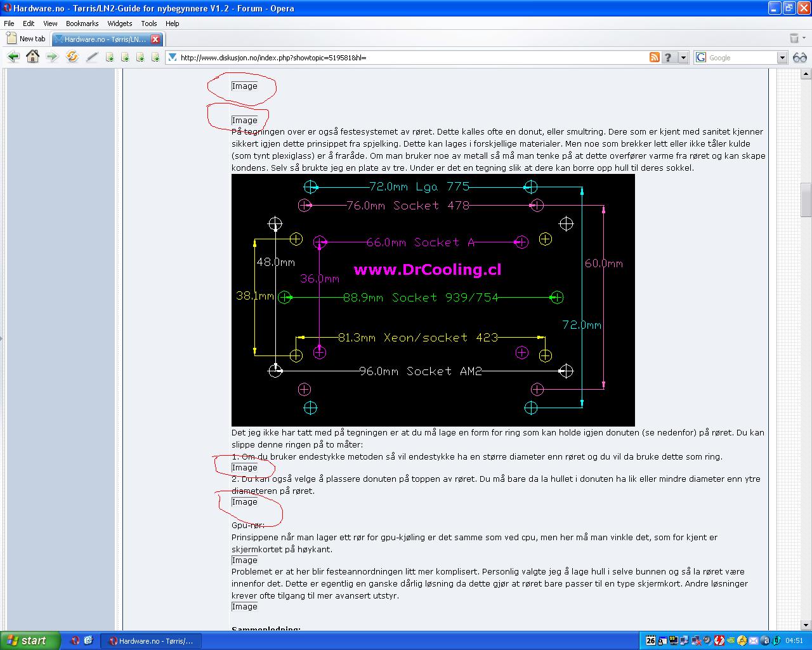Click the wand pencil icon in toolbar
This screenshot has width=812, height=650.
(x=92, y=57)
